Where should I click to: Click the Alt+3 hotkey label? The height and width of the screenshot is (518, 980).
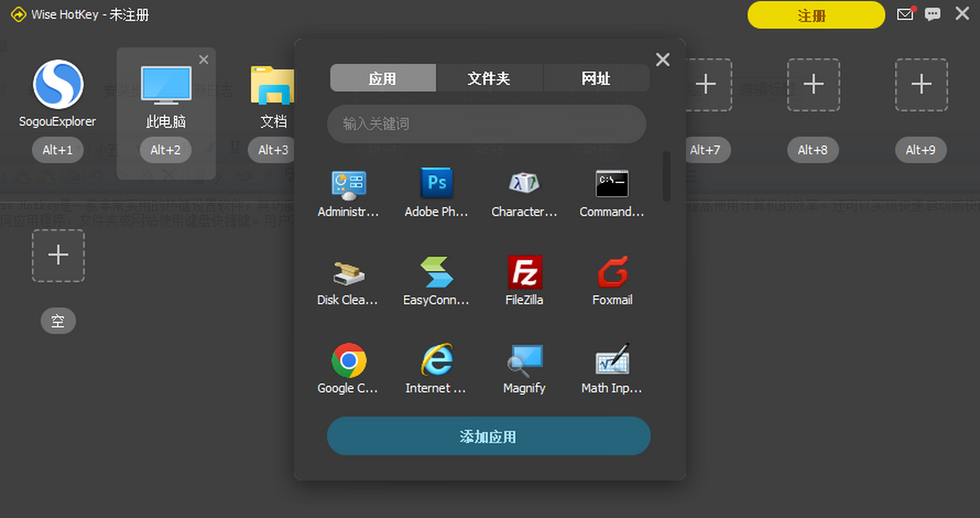point(273,150)
